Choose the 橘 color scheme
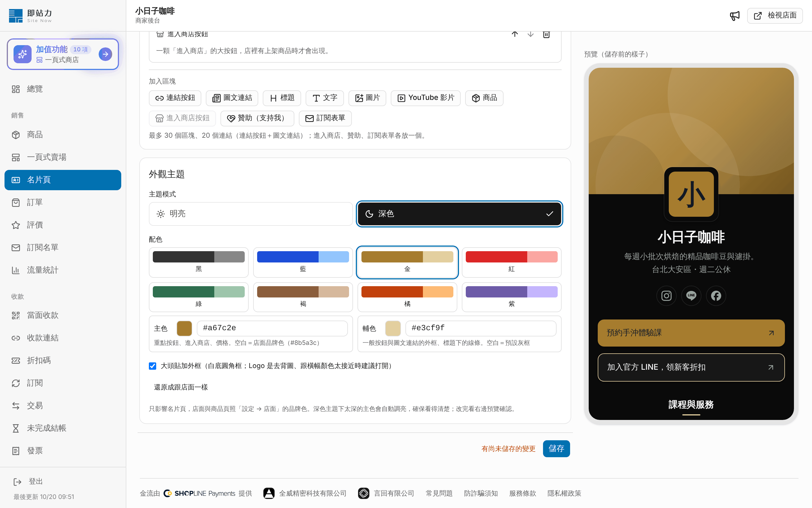 coord(407,297)
